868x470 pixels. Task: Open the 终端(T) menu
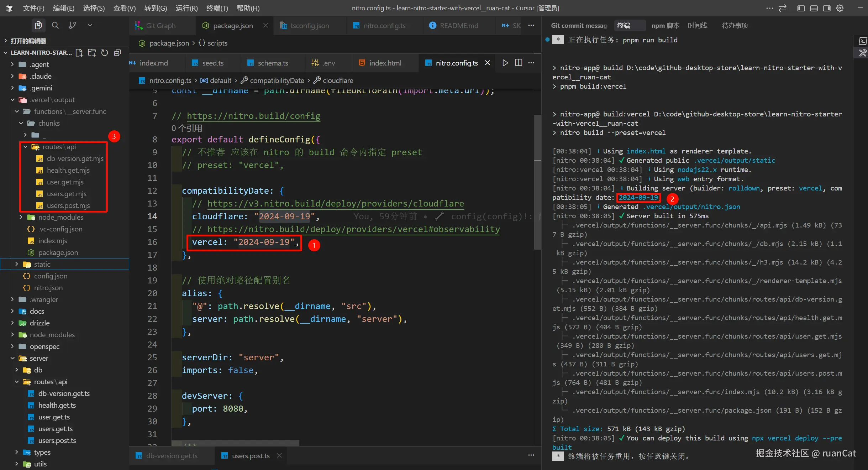point(217,8)
